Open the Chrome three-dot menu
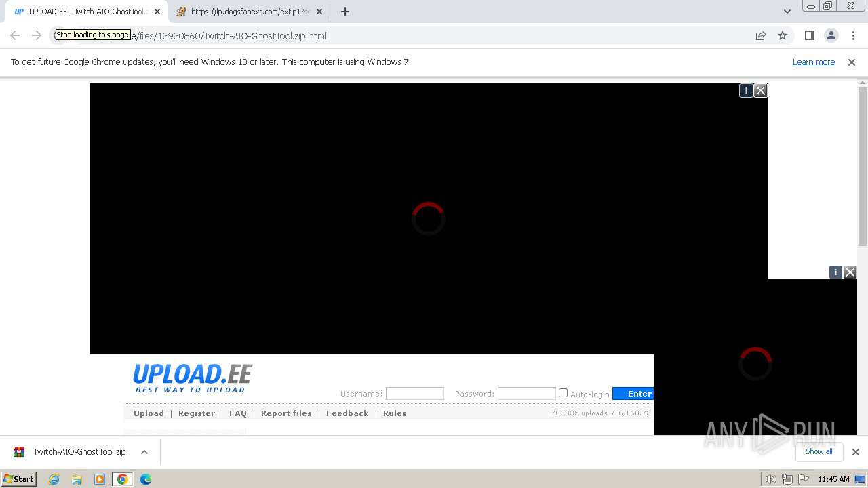 click(853, 36)
